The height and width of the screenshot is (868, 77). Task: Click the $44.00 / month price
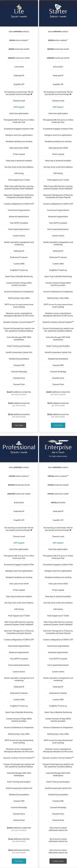(19, 16)
